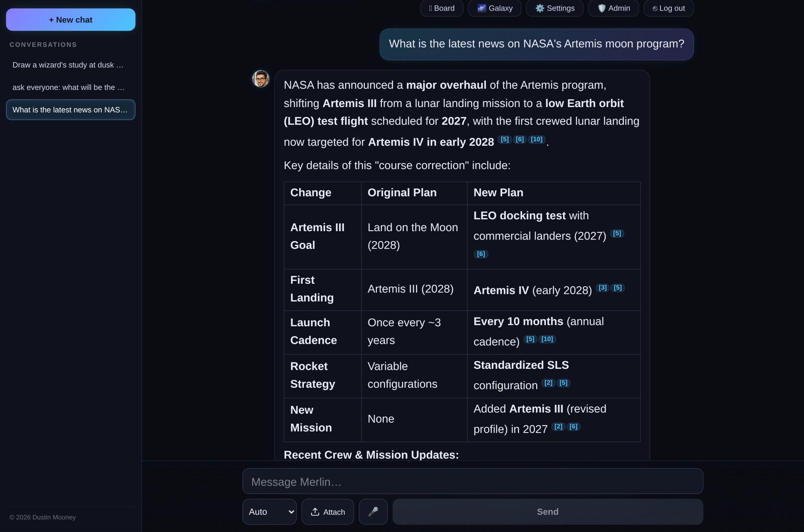Open citation [5] in the intro paragraph
This screenshot has width=804, height=532.
click(505, 139)
